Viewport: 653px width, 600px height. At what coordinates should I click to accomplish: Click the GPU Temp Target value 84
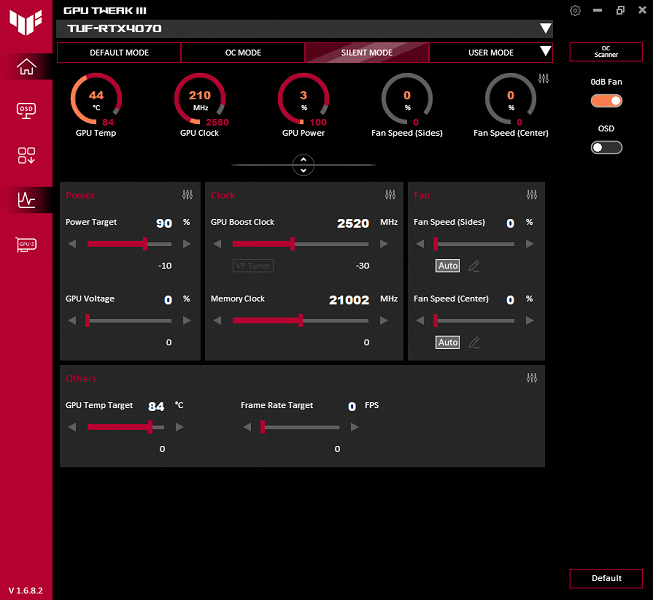(156, 406)
